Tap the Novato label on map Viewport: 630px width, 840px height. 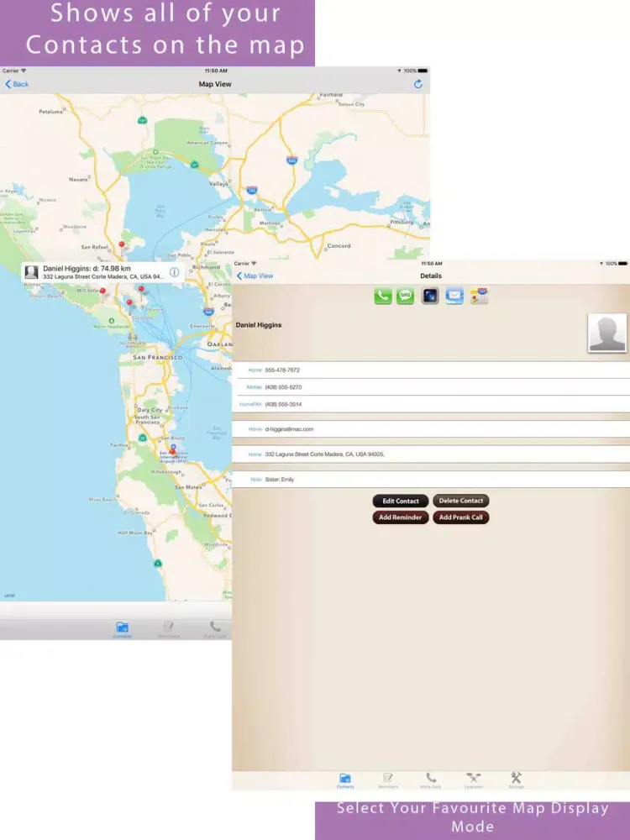tap(78, 180)
